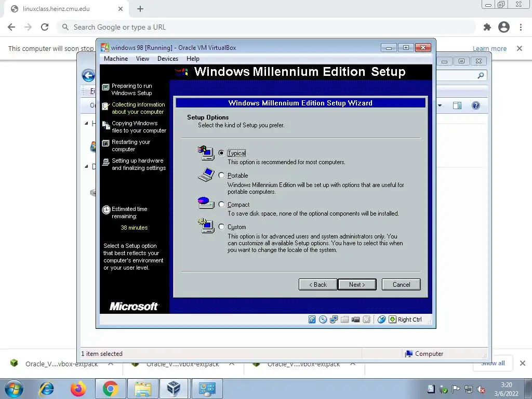
Task: Cancel the Windows Millennium setup
Action: (x=401, y=285)
